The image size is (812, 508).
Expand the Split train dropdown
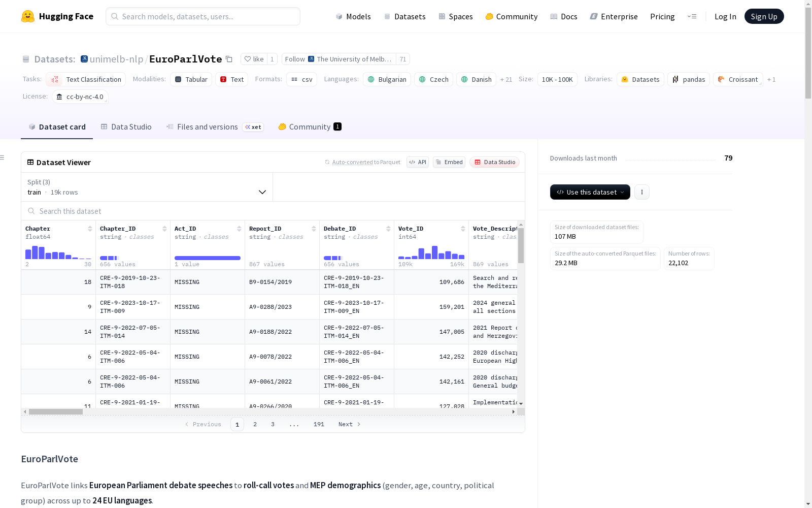(147, 187)
